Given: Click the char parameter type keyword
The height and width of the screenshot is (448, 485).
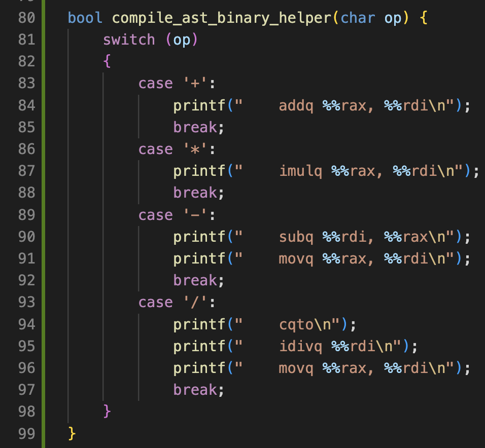Looking at the screenshot, I should point(358,18).
